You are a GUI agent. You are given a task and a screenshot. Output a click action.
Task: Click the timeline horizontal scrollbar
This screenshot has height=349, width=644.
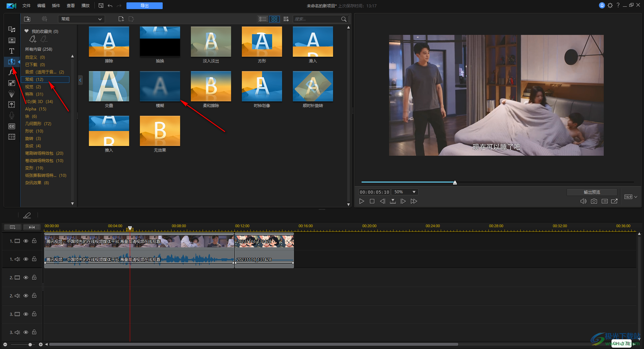[x=254, y=344]
